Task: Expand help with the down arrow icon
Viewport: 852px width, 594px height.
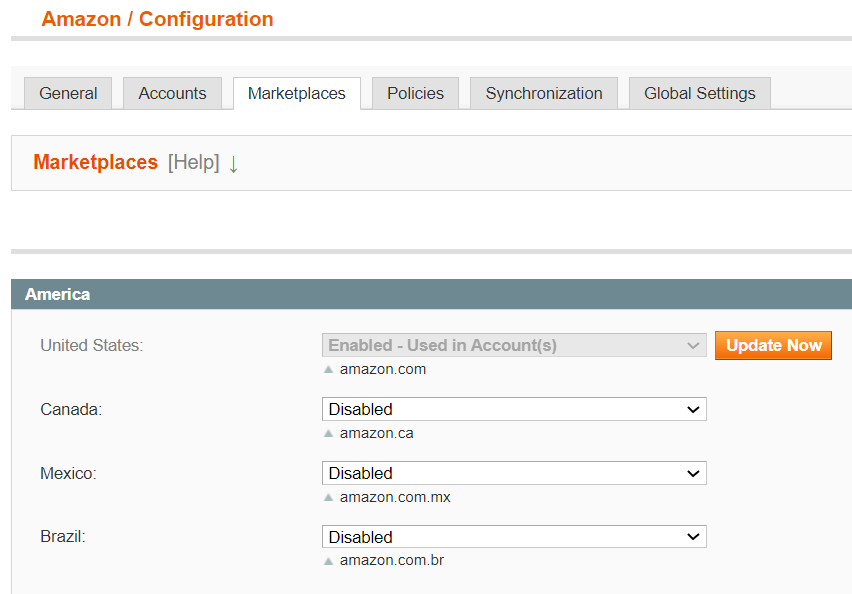Action: [233, 164]
